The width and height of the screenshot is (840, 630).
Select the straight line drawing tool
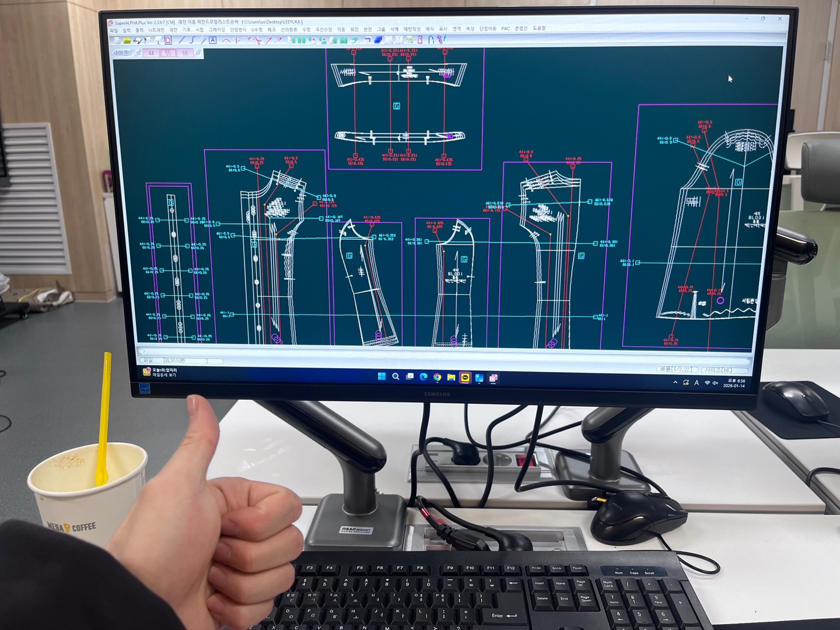click(x=181, y=40)
